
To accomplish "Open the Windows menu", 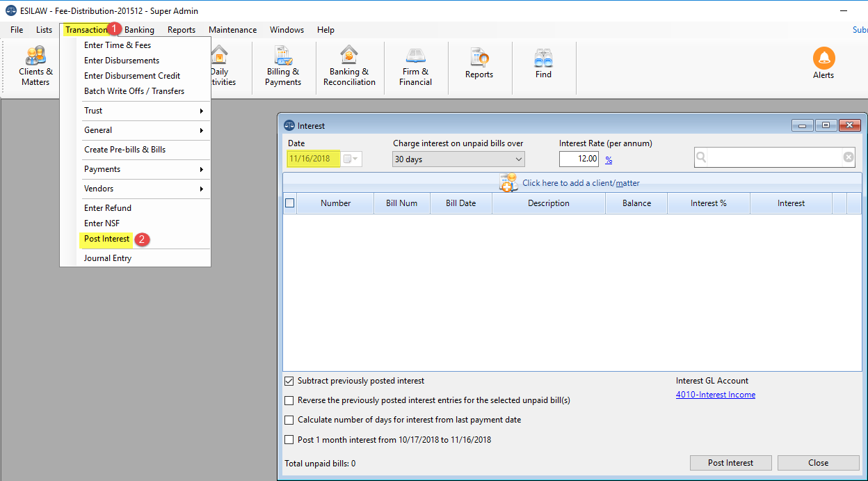I will pos(287,30).
